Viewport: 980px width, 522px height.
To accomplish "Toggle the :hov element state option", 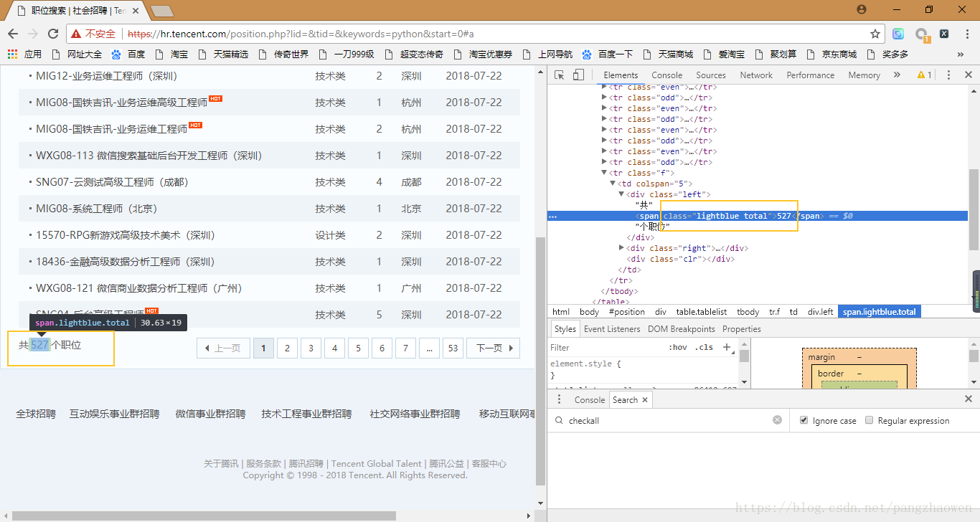I will click(678, 347).
